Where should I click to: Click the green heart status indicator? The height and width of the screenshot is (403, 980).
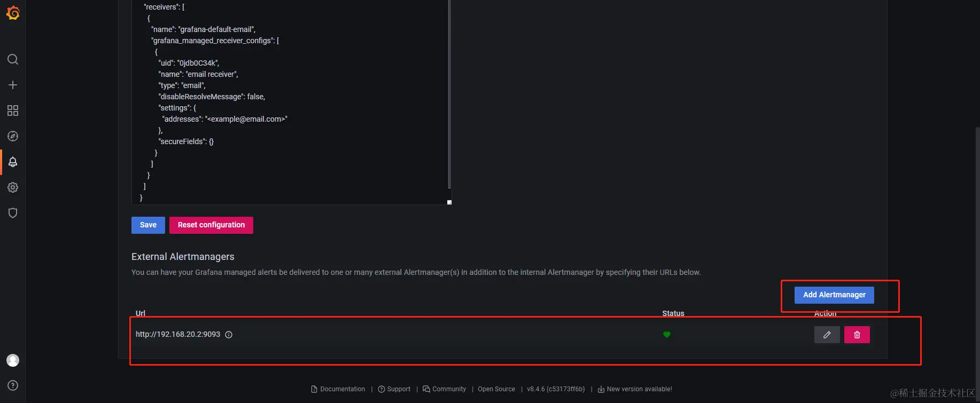pos(667,335)
